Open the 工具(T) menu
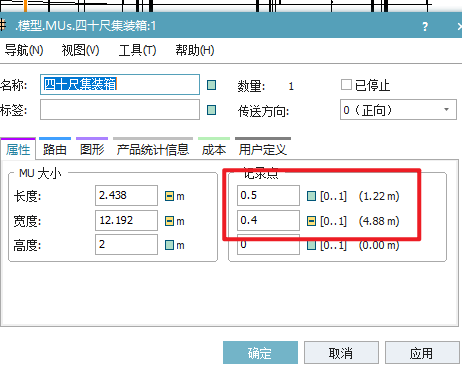This screenshot has width=462, height=371. coord(137,50)
